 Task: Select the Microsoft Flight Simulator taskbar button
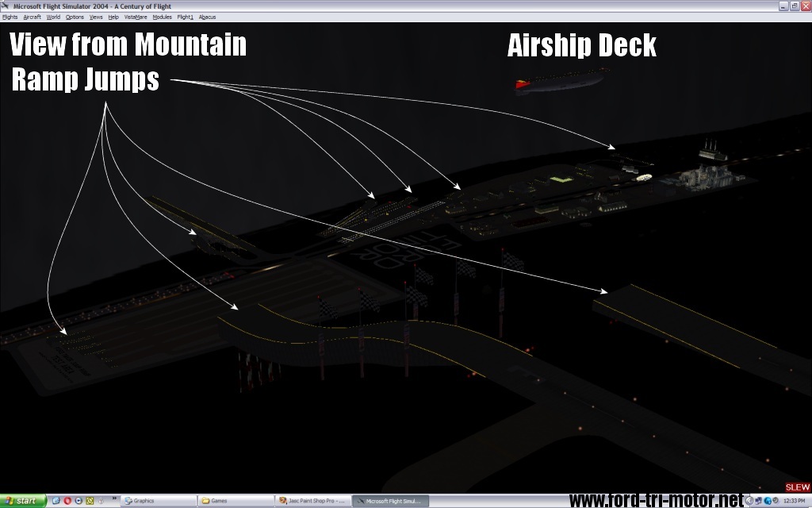pyautogui.click(x=390, y=501)
